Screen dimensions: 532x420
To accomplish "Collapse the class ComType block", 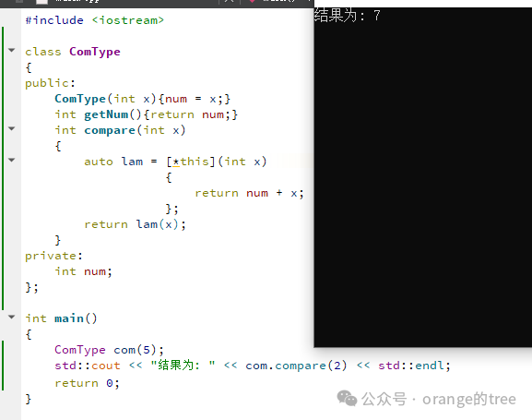I will click(12, 50).
